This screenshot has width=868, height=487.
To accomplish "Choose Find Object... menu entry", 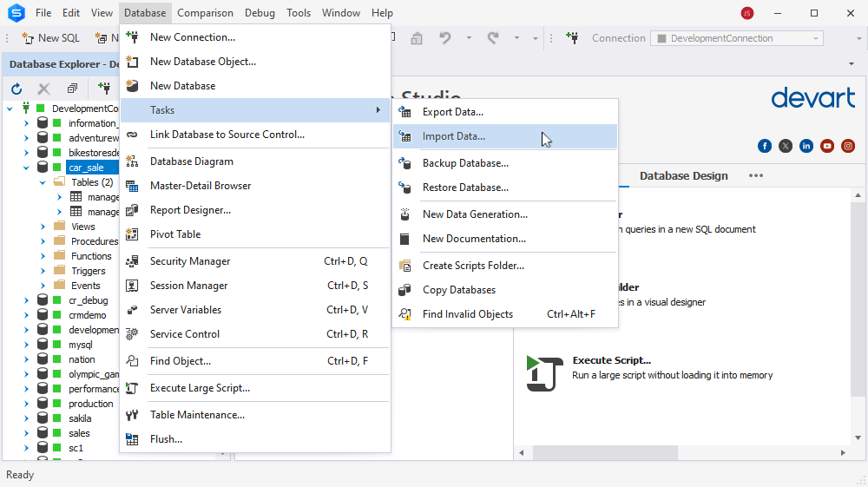I will pos(255,361).
